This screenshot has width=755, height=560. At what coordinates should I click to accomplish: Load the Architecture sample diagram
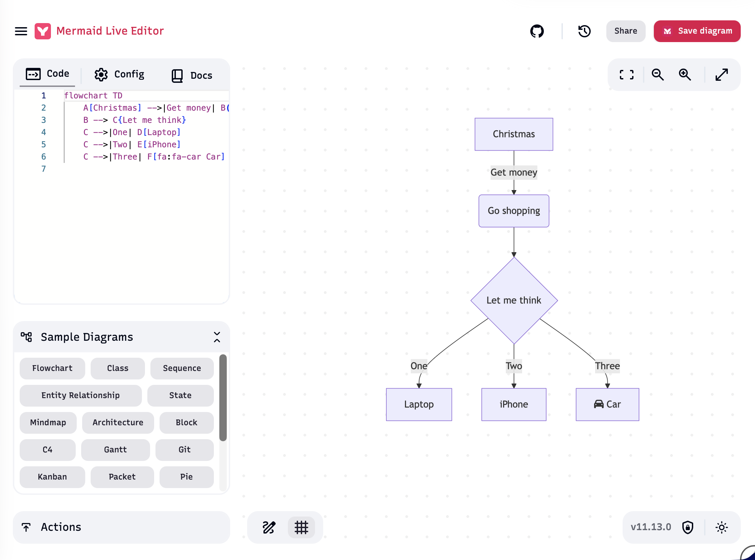coord(118,423)
